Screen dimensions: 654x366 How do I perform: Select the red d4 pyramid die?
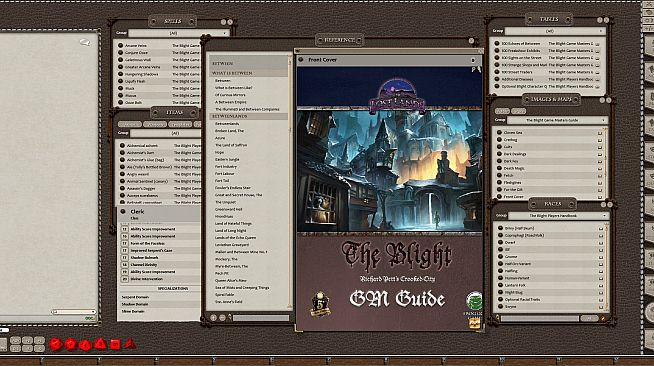(130, 344)
